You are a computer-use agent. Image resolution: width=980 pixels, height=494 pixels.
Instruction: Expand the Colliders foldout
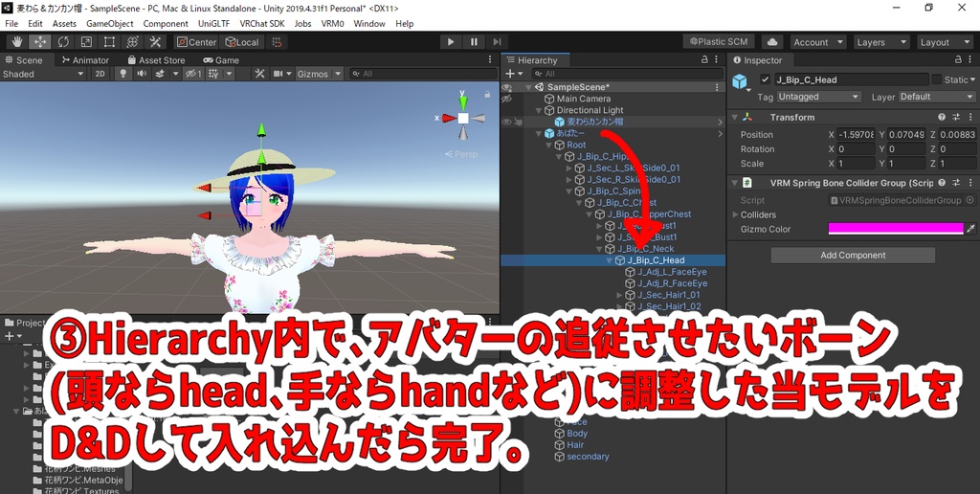click(x=735, y=214)
